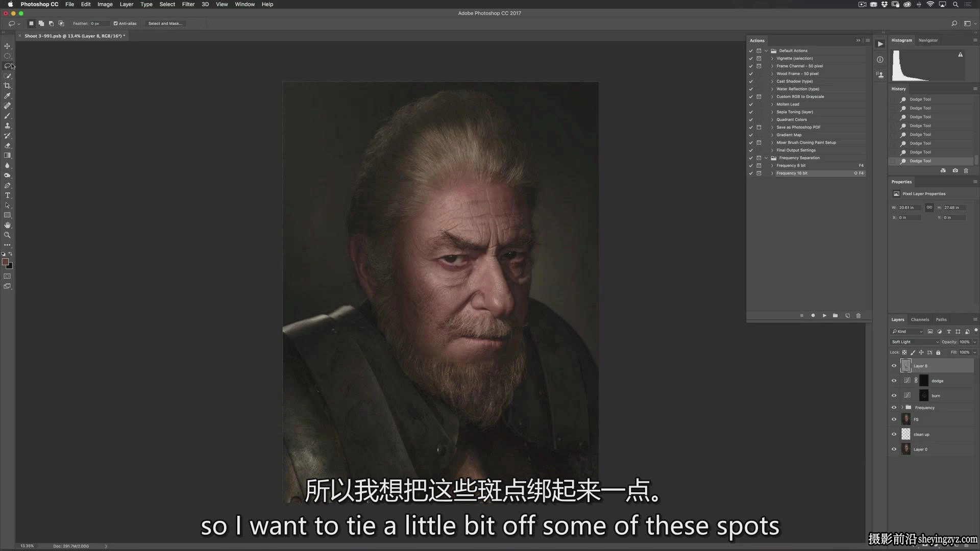The image size is (980, 551).
Task: Play the selected action
Action: point(824,316)
